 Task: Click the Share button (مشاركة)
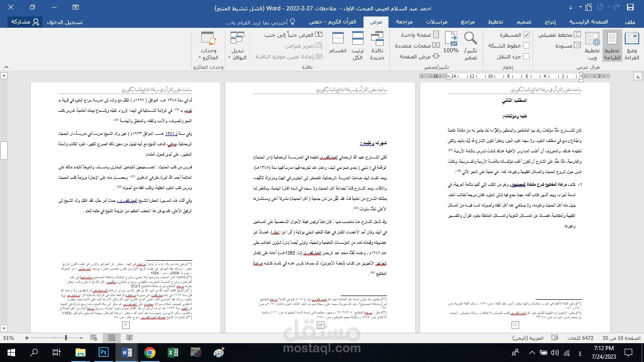click(x=25, y=22)
